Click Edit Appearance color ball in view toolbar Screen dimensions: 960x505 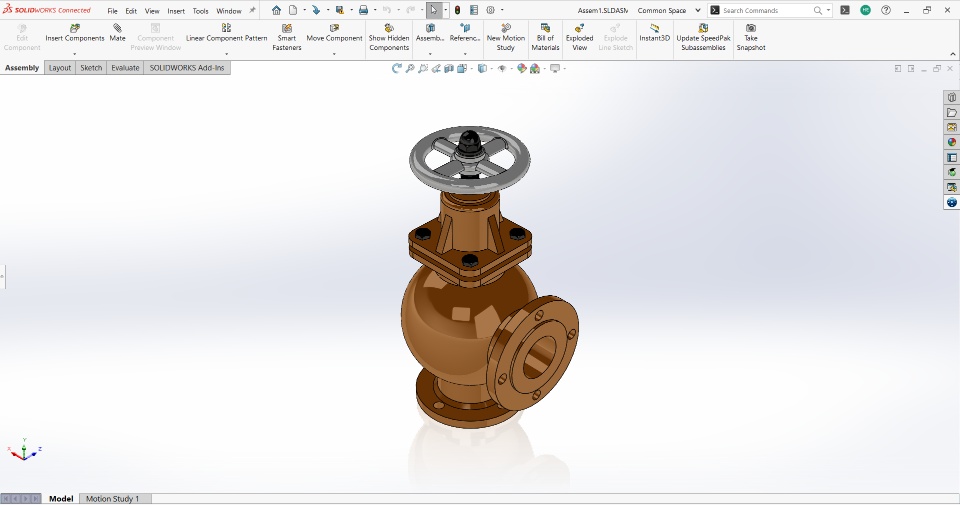[x=522, y=69]
